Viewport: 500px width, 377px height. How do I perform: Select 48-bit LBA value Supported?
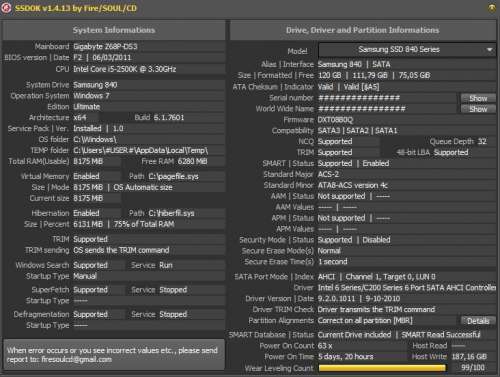(x=451, y=152)
